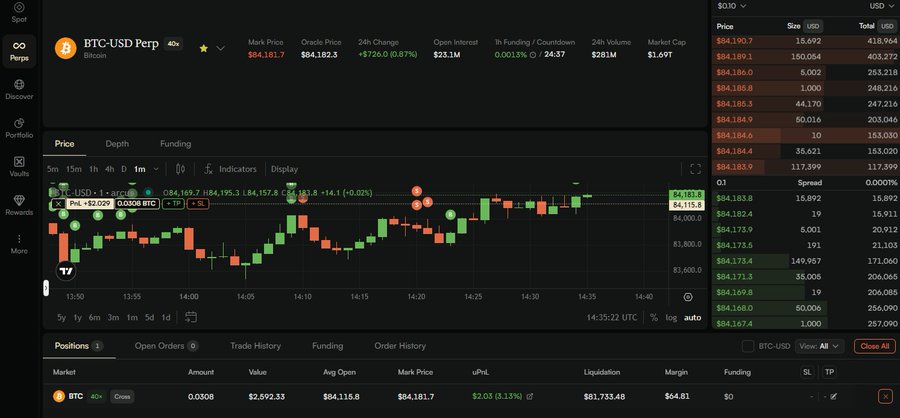Add stop loss with + SL button
Image resolution: width=900 pixels, height=418 pixels.
click(x=197, y=203)
